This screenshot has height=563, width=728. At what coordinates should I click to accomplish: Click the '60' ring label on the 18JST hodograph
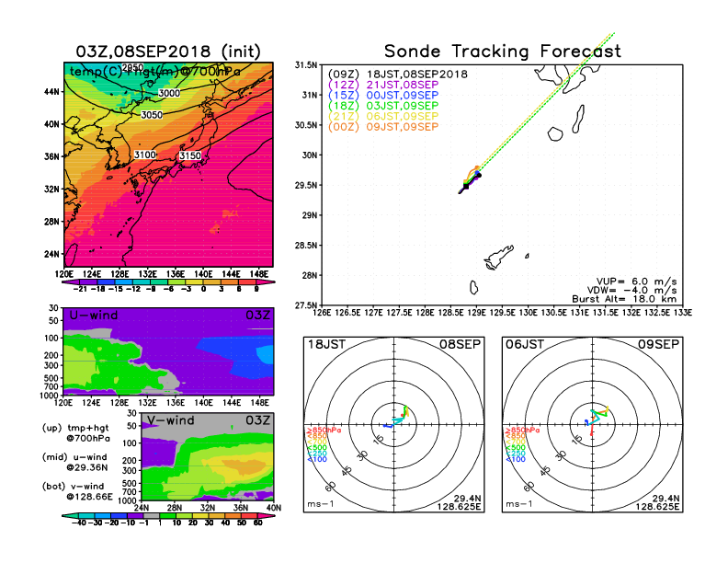(x=330, y=487)
